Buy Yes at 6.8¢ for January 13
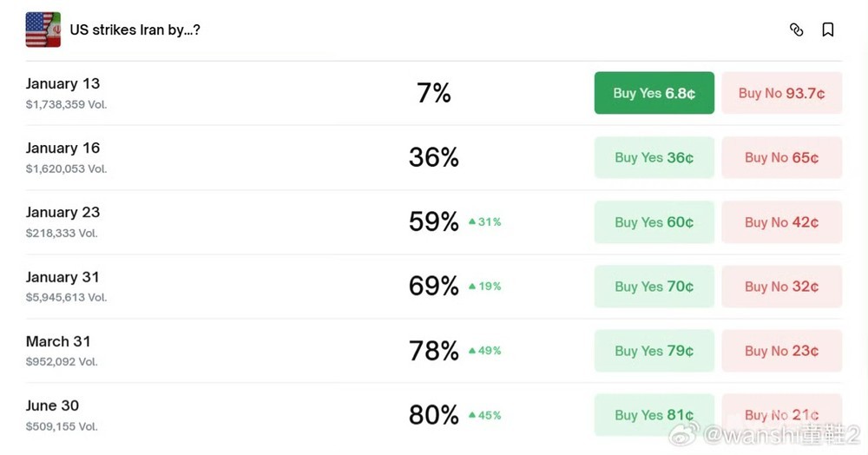The width and height of the screenshot is (868, 455). (x=654, y=93)
